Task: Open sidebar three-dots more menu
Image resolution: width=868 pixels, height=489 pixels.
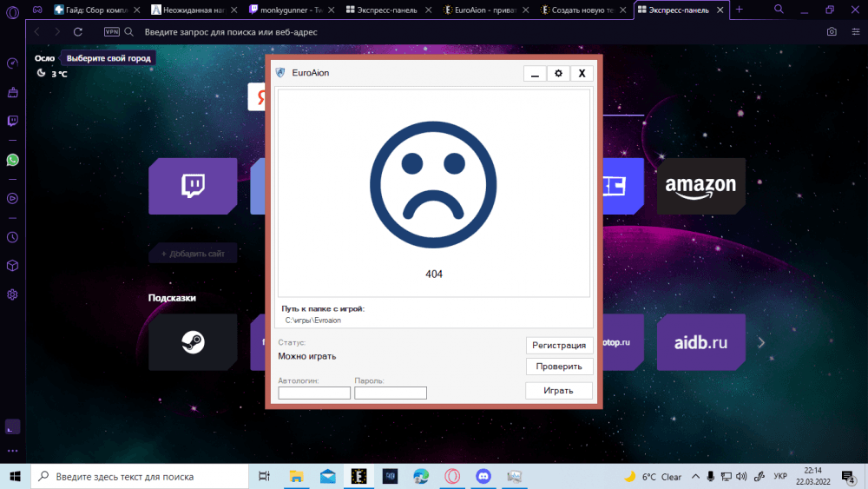Action: 12,451
